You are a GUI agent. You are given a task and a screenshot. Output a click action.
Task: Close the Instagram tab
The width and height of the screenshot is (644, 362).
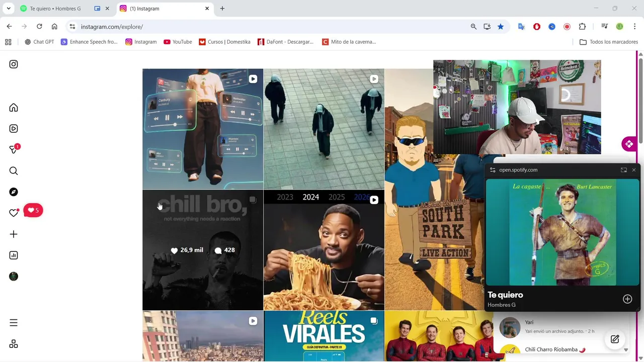tap(207, 9)
